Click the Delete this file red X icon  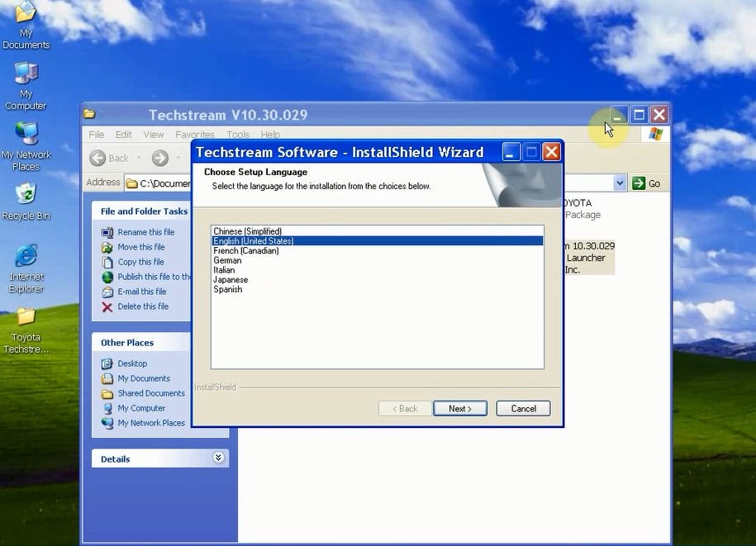pyautogui.click(x=107, y=306)
